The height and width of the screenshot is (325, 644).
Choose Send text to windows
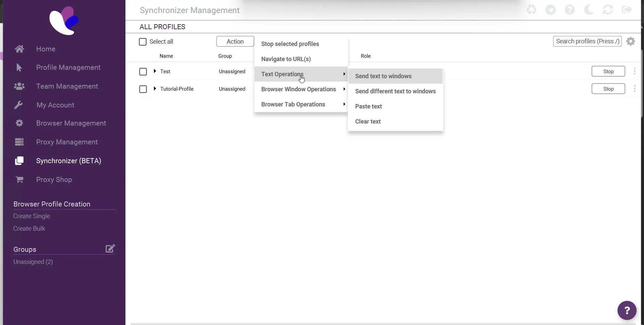(395, 76)
